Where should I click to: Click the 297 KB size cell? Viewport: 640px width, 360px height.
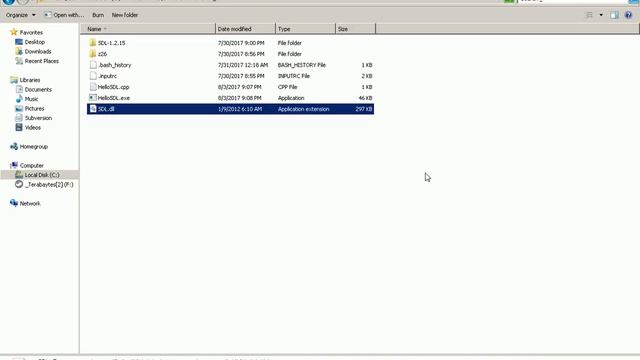pos(363,109)
